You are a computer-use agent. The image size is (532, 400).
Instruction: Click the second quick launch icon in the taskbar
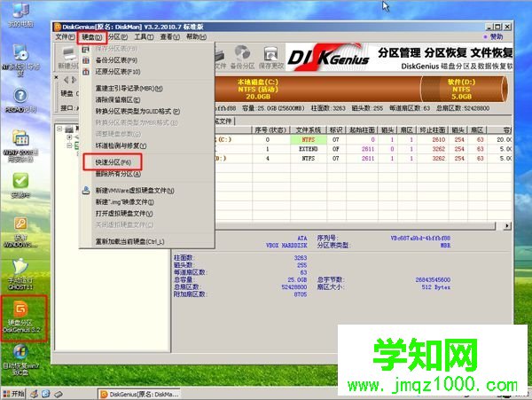[46, 394]
